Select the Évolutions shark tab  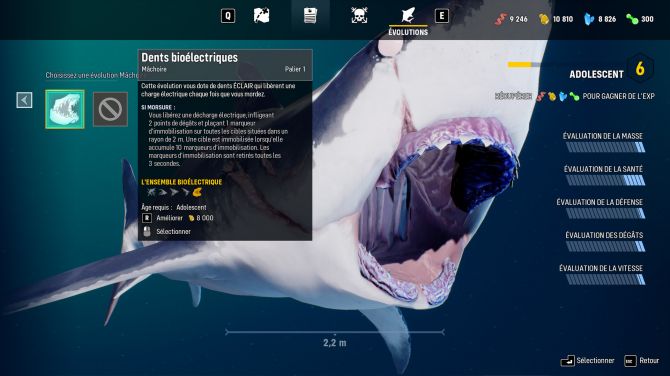coord(408,21)
